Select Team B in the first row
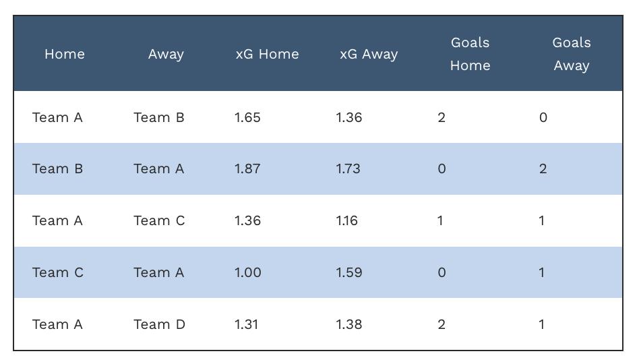Image resolution: width=639 pixels, height=364 pixels. (159, 117)
